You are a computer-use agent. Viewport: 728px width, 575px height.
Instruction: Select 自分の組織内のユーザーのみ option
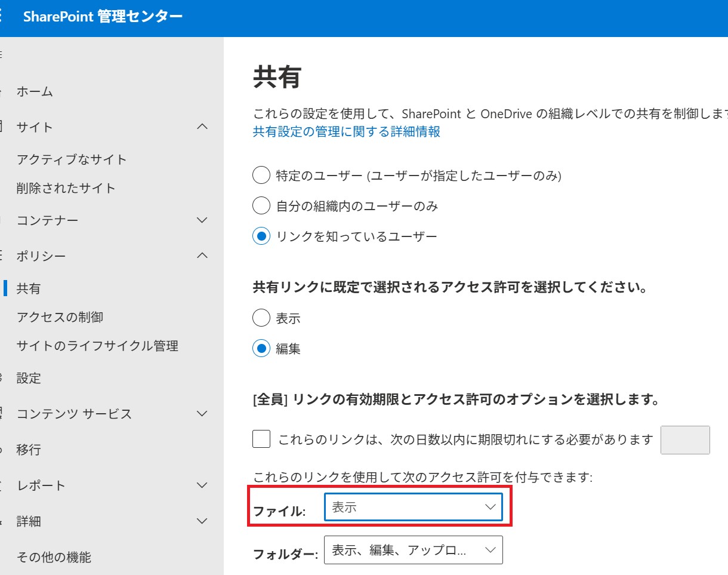[261, 205]
